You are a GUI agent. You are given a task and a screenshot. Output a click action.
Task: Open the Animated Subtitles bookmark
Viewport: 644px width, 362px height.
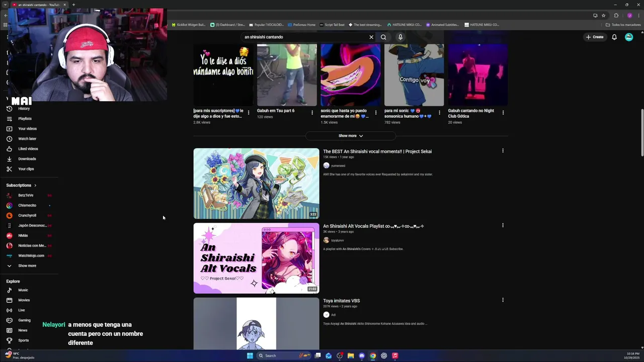442,25
